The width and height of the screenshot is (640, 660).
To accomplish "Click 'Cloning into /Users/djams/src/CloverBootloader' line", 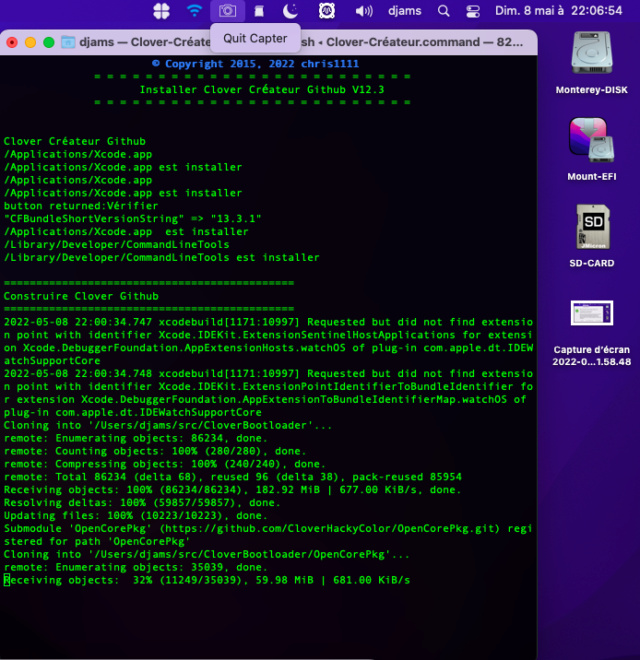I will click(168, 425).
